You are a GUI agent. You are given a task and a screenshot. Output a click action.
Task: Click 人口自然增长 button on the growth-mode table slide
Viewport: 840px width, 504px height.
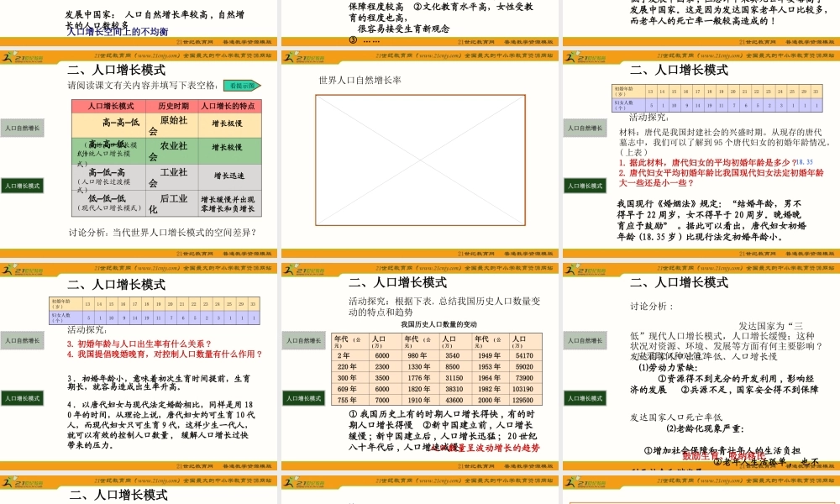(23, 128)
